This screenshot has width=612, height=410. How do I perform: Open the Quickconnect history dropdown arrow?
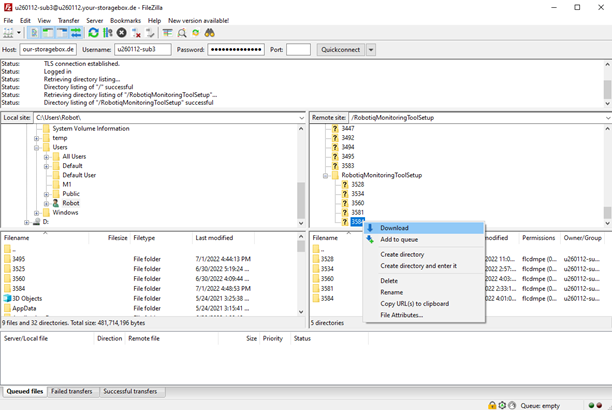371,50
